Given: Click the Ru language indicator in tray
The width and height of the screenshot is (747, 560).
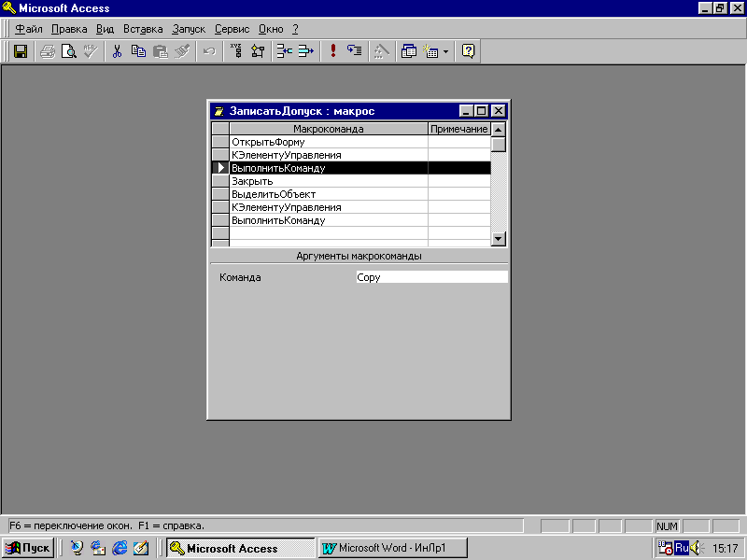Looking at the screenshot, I should point(682,548).
